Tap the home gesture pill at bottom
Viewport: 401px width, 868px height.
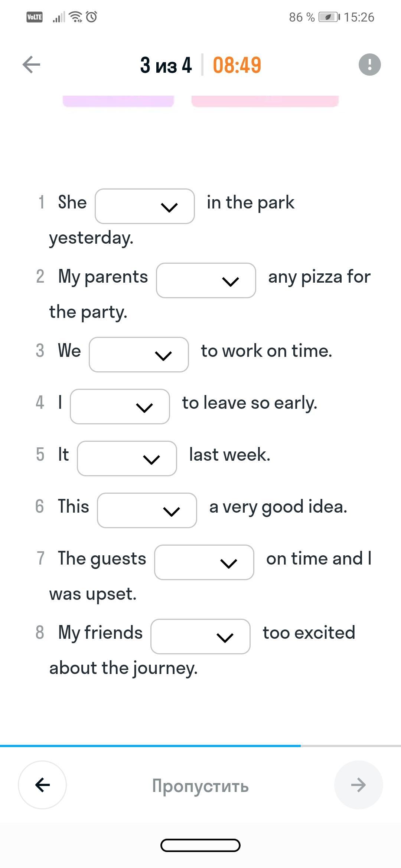pyautogui.click(x=200, y=846)
